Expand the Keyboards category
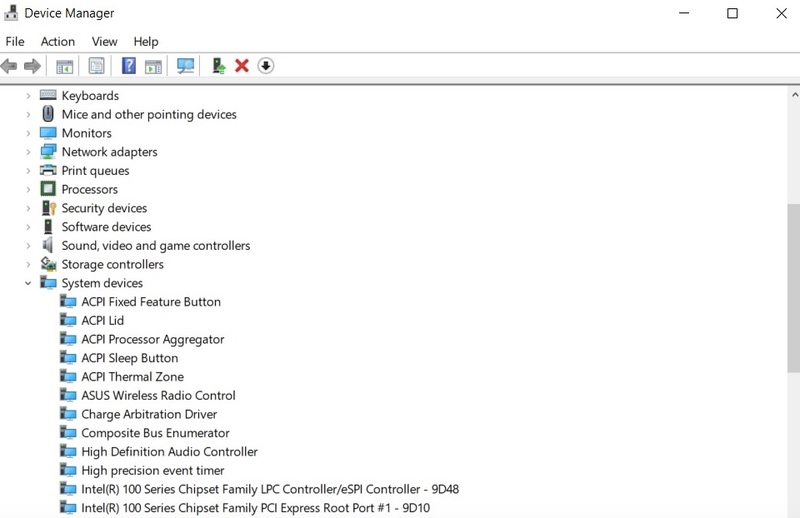The width and height of the screenshot is (800, 518). [28, 96]
